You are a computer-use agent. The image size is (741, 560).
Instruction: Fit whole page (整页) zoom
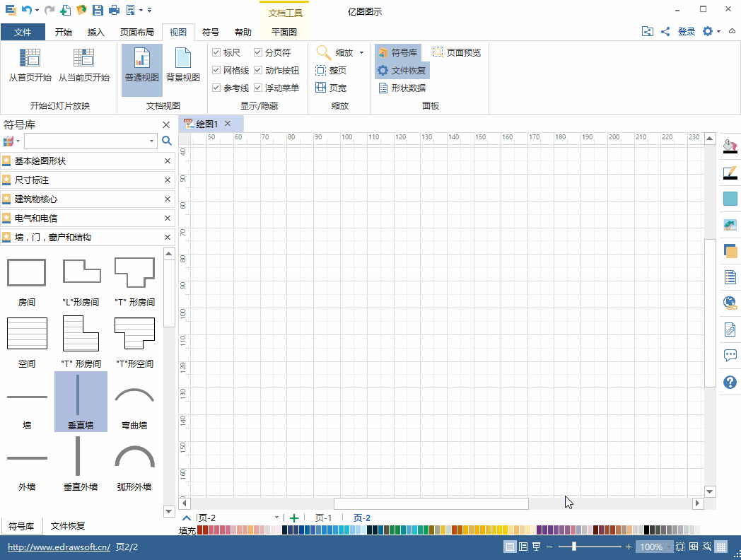[332, 71]
